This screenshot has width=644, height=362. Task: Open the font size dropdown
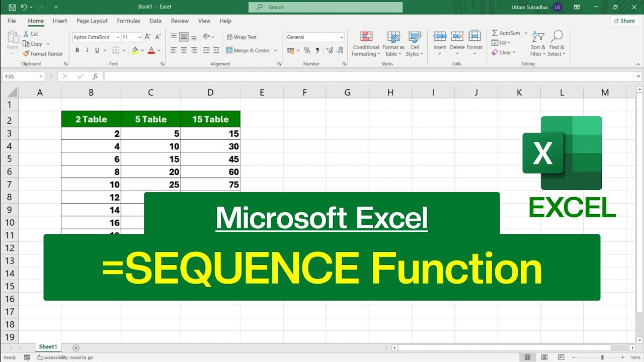point(139,37)
